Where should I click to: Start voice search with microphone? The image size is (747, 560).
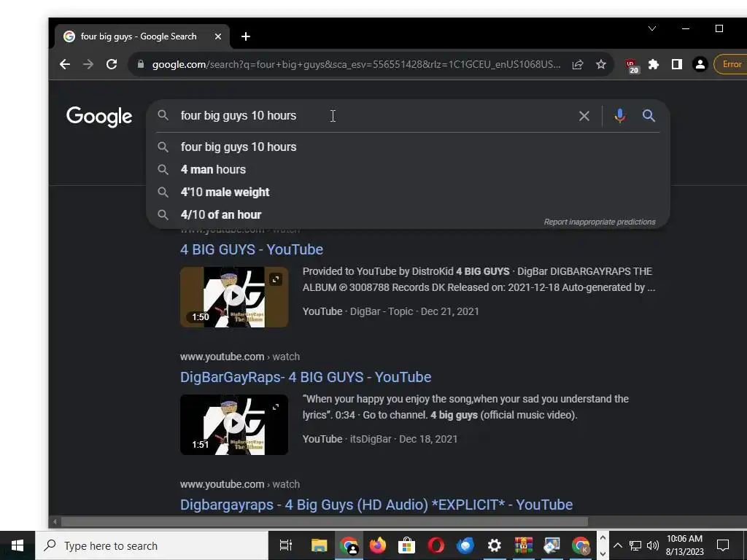(620, 116)
